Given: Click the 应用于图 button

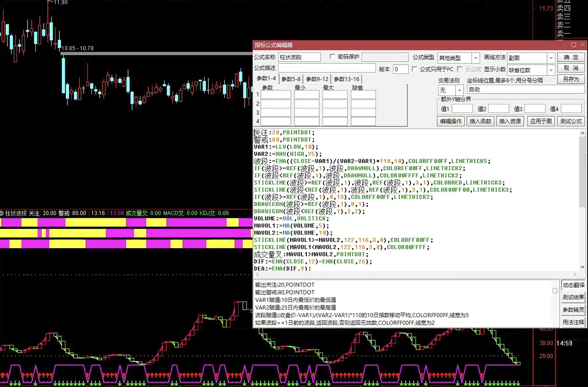Looking at the screenshot, I should 541,121.
